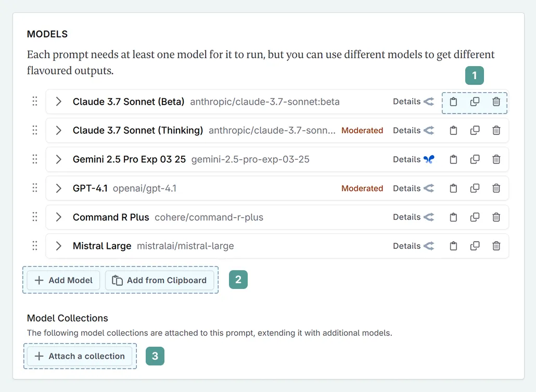Screen dimensions: 536x392
Task: Delete the GPT-4.1 model row
Action: (x=496, y=188)
